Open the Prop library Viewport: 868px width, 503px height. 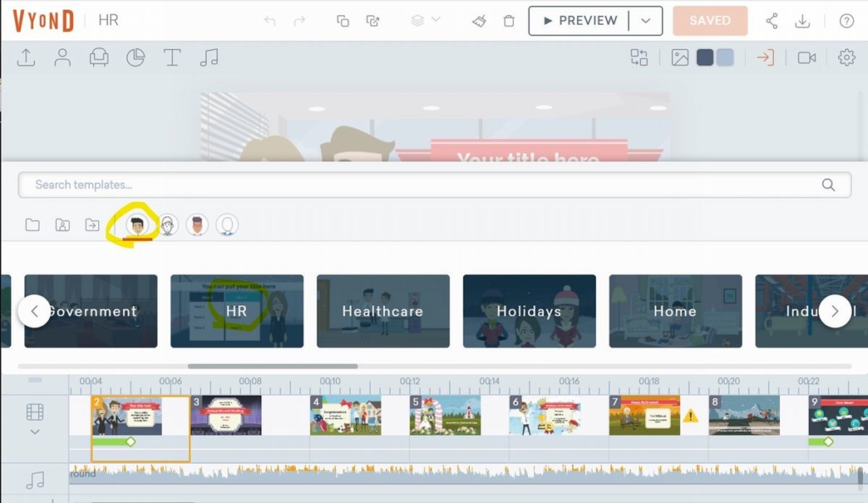tap(99, 58)
